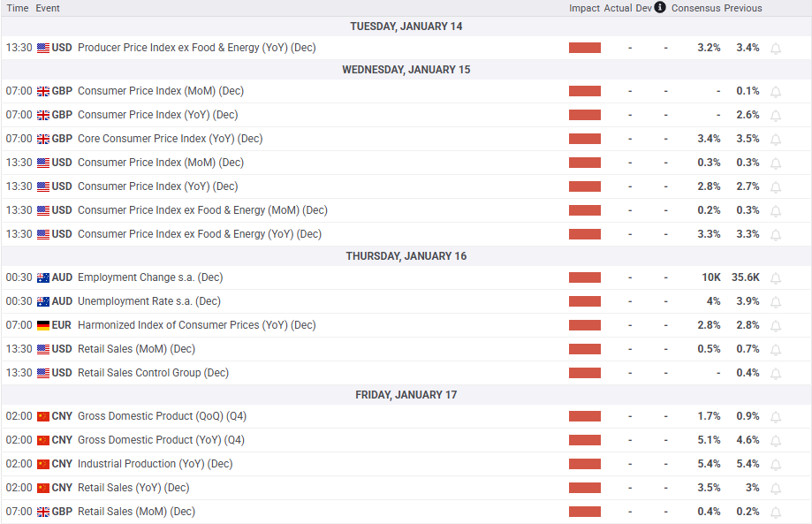Click bell icon for USD Producer Price Index
Screen dimensions: 812x524
(776, 48)
